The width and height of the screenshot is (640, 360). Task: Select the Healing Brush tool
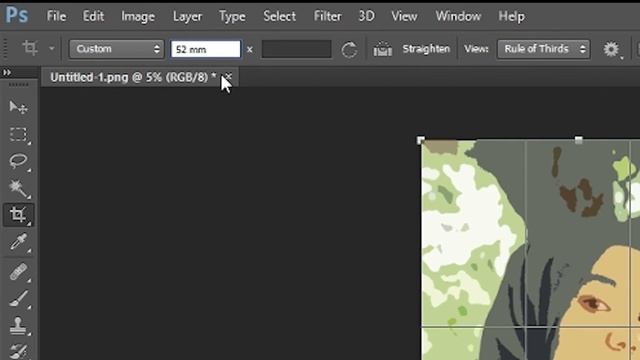(18, 271)
